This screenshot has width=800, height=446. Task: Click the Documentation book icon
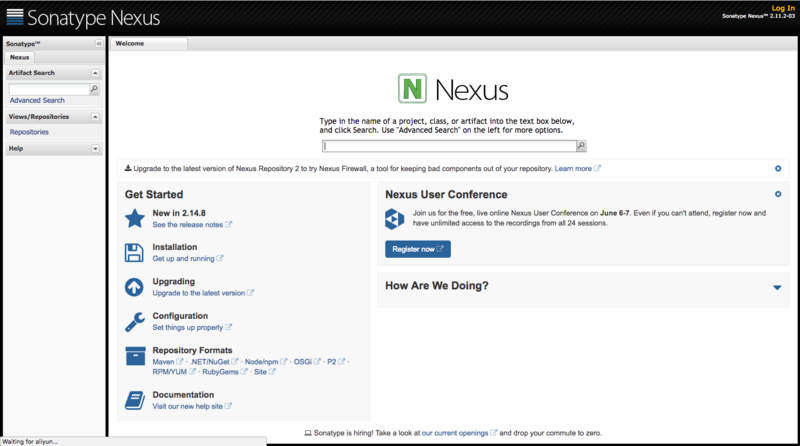pos(135,400)
